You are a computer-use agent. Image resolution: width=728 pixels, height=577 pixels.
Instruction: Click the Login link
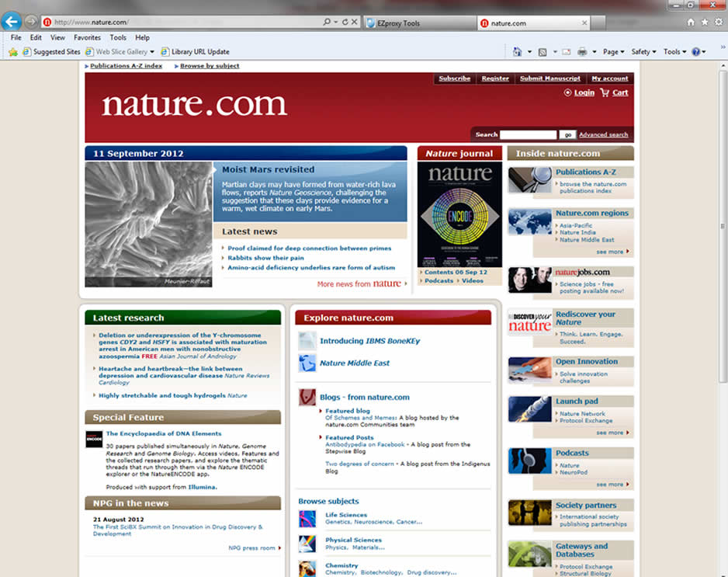click(x=584, y=92)
